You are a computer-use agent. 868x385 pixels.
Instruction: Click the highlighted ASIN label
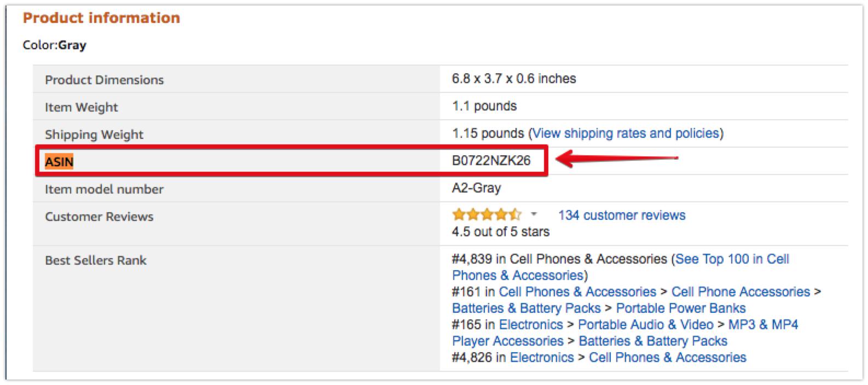click(x=59, y=162)
